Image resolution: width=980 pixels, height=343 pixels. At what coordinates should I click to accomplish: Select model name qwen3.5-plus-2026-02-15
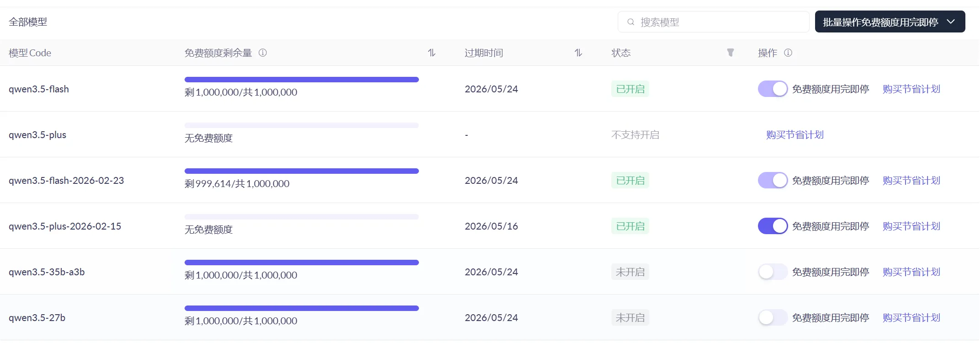pos(65,226)
